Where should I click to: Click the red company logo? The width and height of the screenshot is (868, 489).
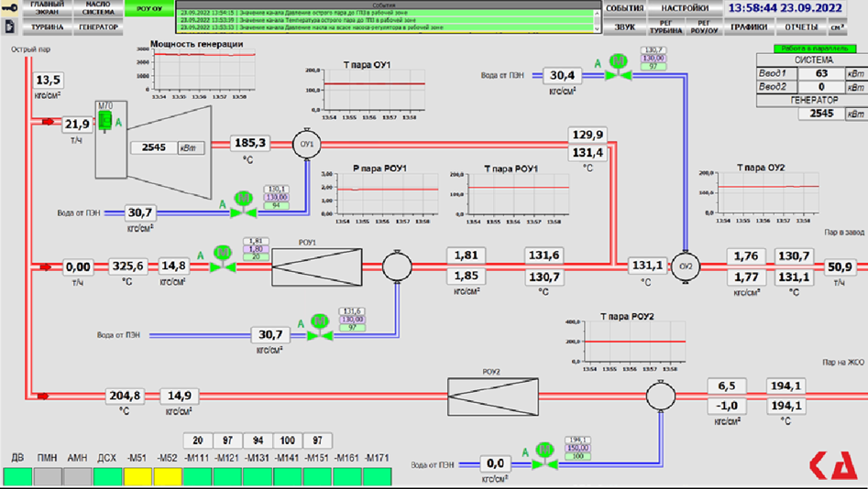(833, 465)
